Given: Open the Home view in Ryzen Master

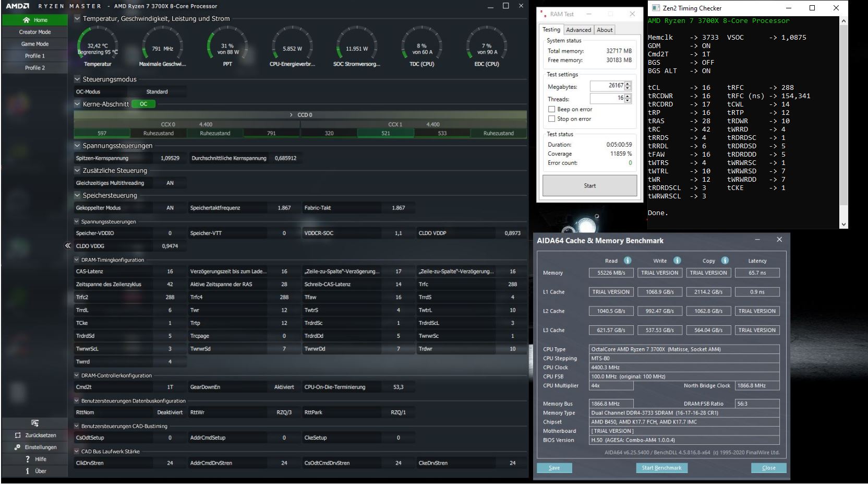Looking at the screenshot, I should coord(35,20).
